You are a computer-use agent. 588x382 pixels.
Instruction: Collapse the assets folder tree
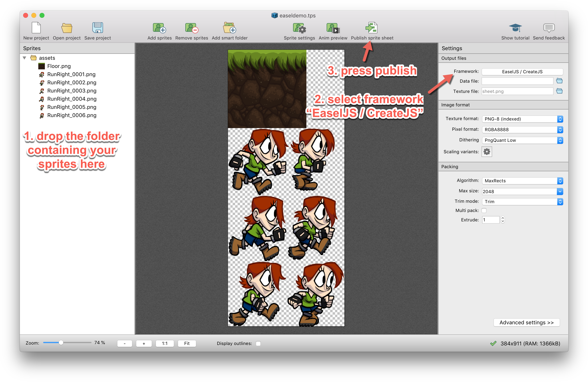click(24, 58)
